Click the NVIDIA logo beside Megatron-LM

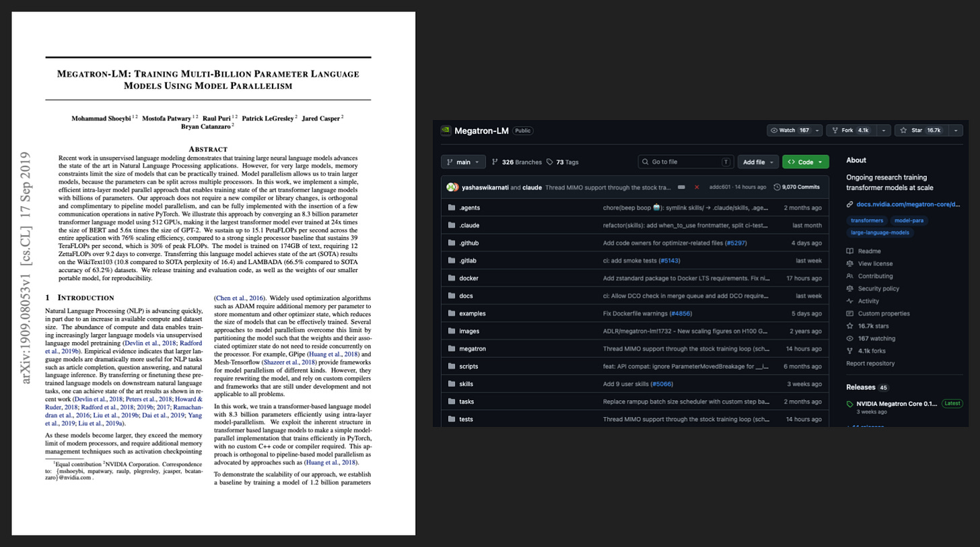[446, 131]
